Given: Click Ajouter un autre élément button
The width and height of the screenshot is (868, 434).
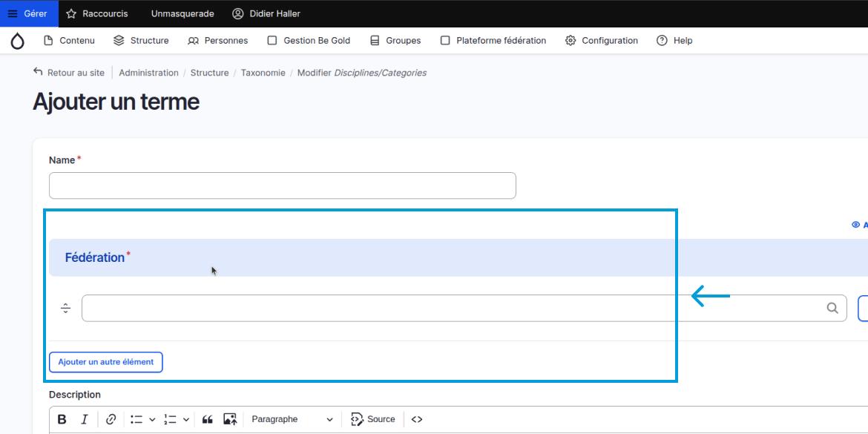Looking at the screenshot, I should tap(106, 362).
